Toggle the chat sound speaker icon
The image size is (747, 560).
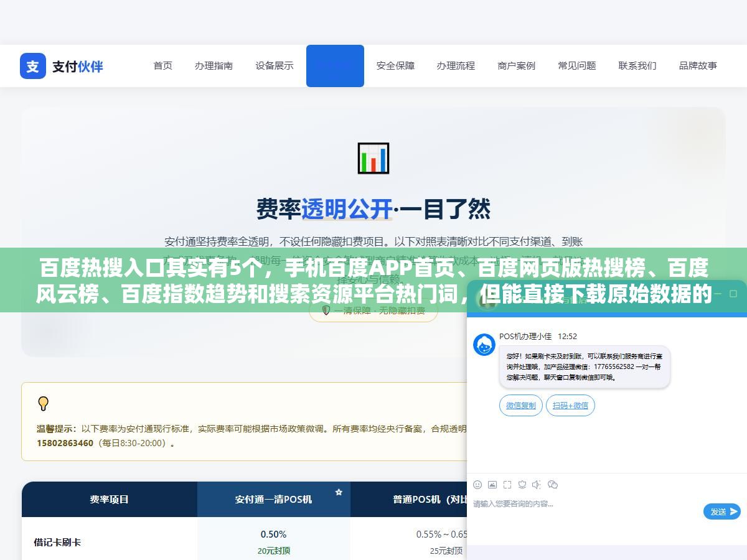click(537, 484)
